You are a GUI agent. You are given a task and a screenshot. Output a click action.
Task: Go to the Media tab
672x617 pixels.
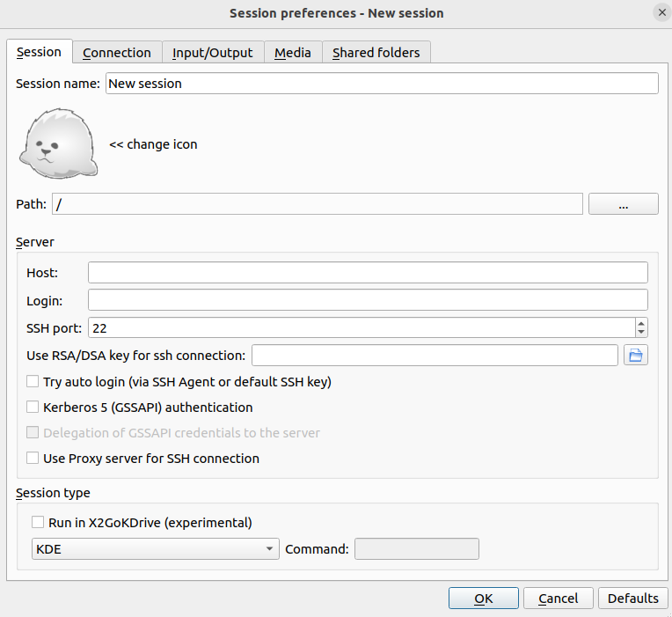(x=292, y=53)
